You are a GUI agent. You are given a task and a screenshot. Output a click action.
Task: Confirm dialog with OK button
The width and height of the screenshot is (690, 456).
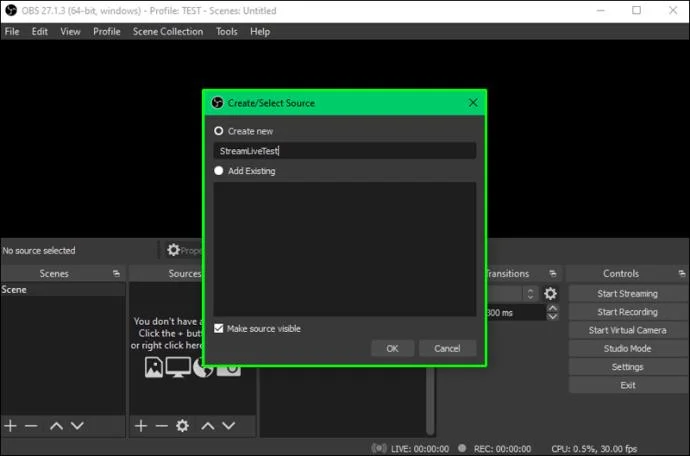click(x=392, y=349)
